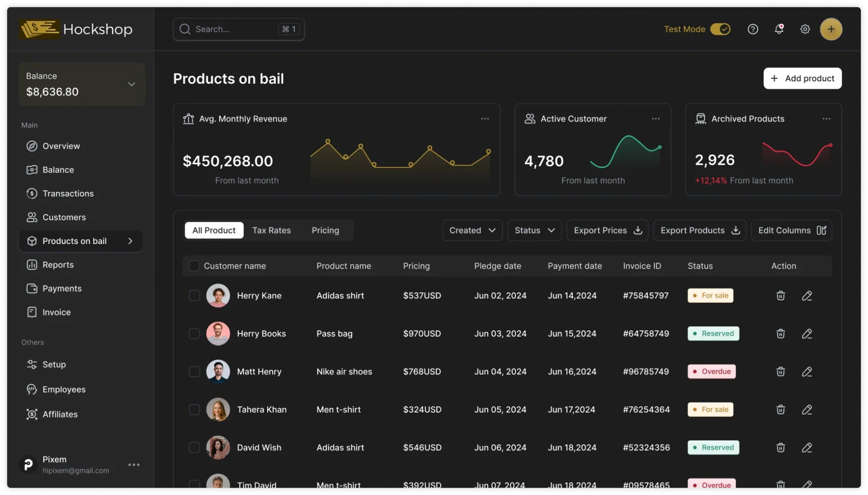The height and width of the screenshot is (495, 868).
Task: Switch to the Pricing tab
Action: coord(325,230)
